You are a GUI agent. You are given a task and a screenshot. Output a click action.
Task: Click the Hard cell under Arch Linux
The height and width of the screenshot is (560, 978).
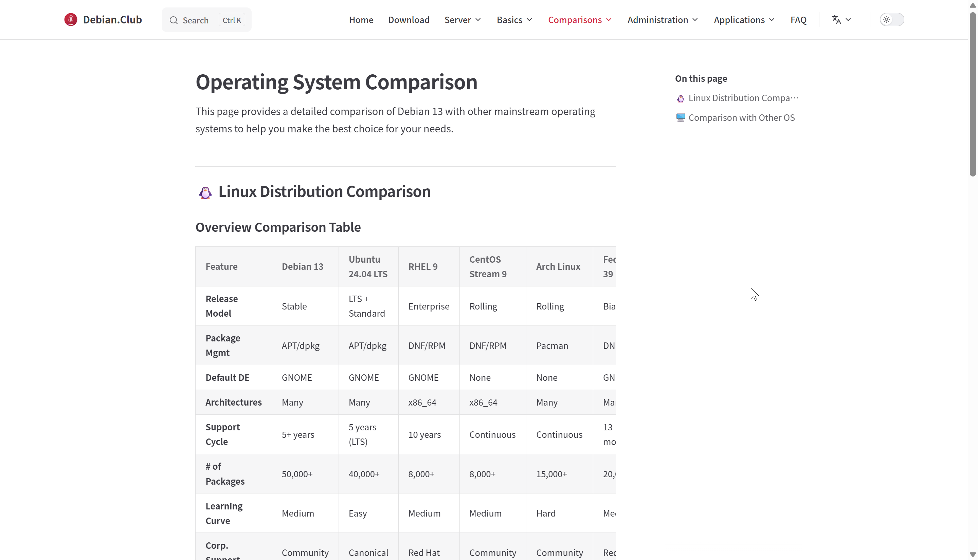[559, 513]
